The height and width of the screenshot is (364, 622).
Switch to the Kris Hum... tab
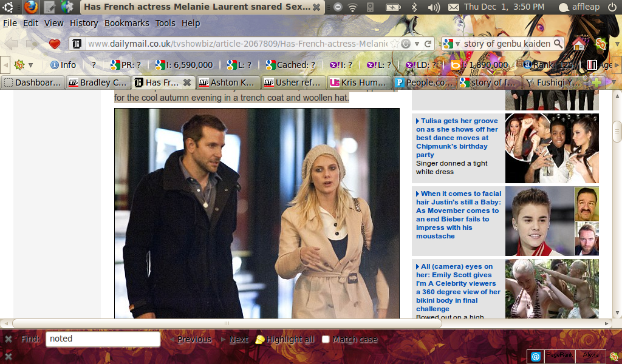(x=359, y=83)
